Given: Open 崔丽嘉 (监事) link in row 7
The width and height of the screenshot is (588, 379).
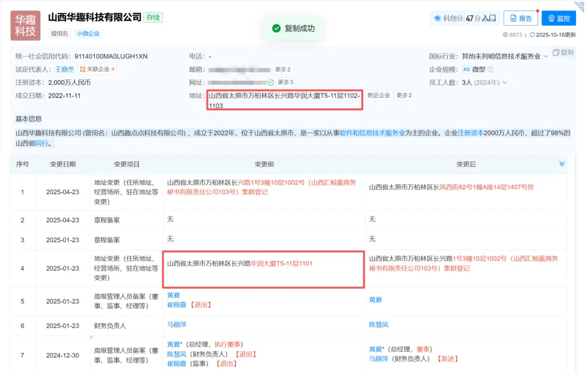Looking at the screenshot, I should point(176,364).
